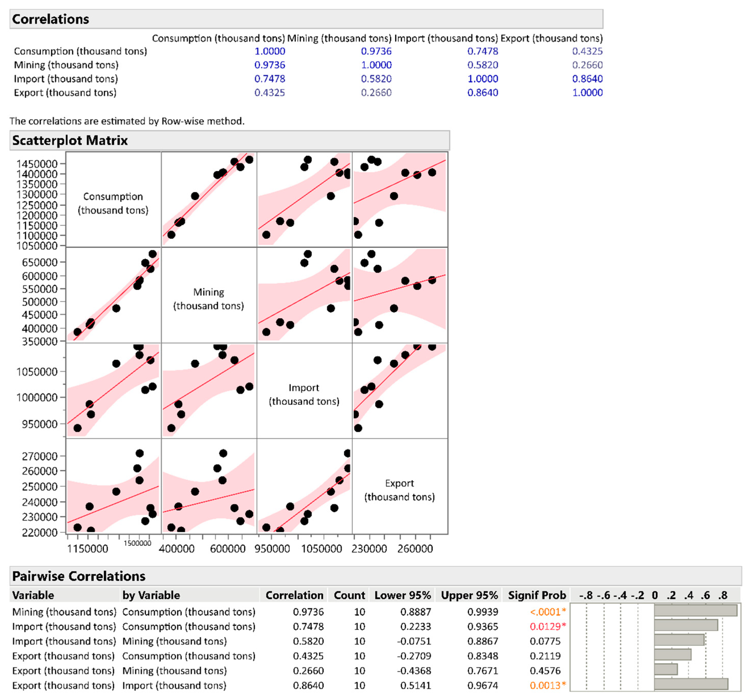Select the -0.4368 lower bound value
The image size is (748, 700).
pos(414,671)
